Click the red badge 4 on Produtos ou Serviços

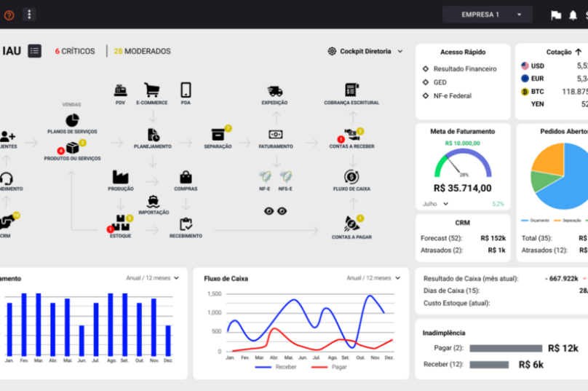[60, 151]
